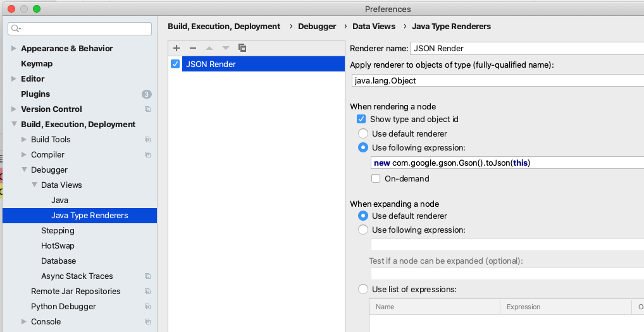Open Stepping settings

(58, 231)
